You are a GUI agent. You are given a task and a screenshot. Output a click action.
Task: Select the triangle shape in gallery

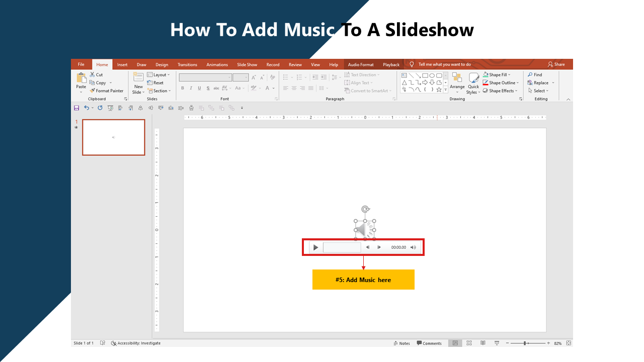(404, 82)
